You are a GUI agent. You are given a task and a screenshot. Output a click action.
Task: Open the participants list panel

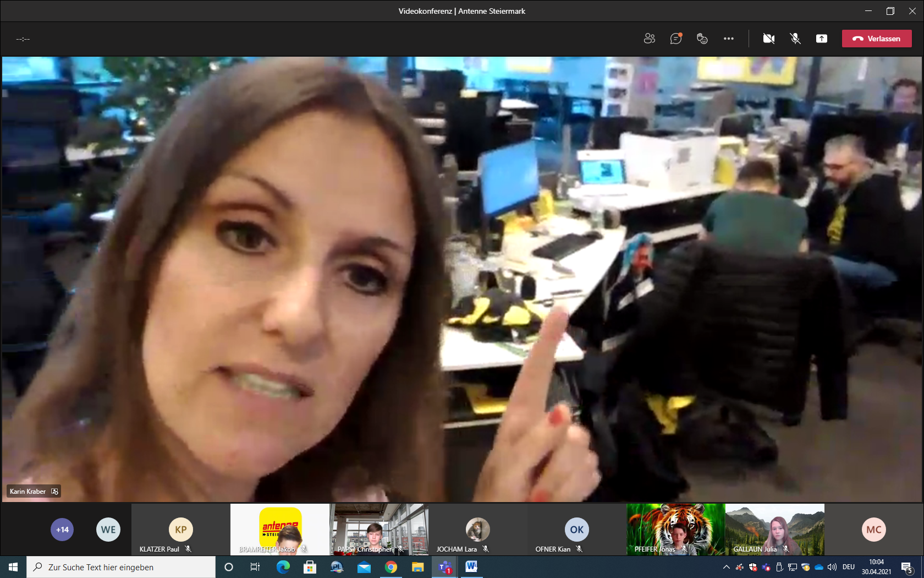click(649, 39)
